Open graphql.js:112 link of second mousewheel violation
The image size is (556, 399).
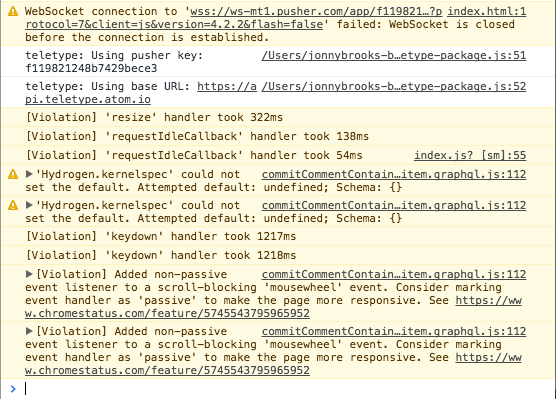pyautogui.click(x=394, y=332)
